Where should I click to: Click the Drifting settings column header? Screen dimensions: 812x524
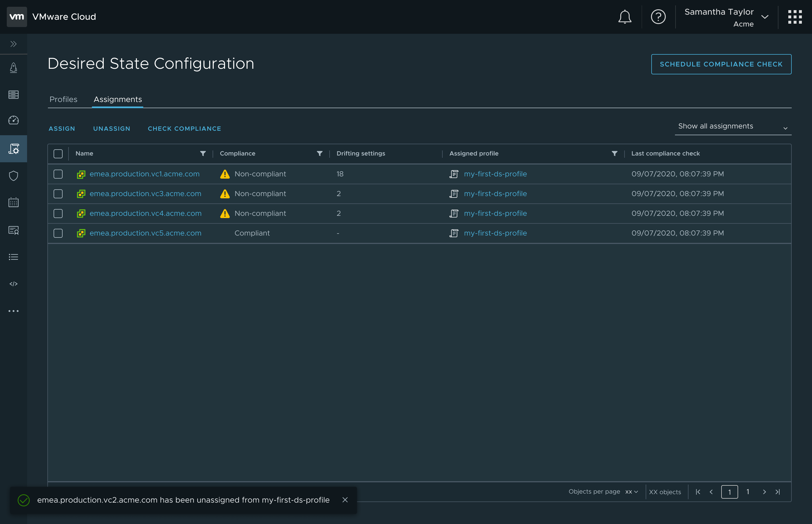click(x=361, y=154)
